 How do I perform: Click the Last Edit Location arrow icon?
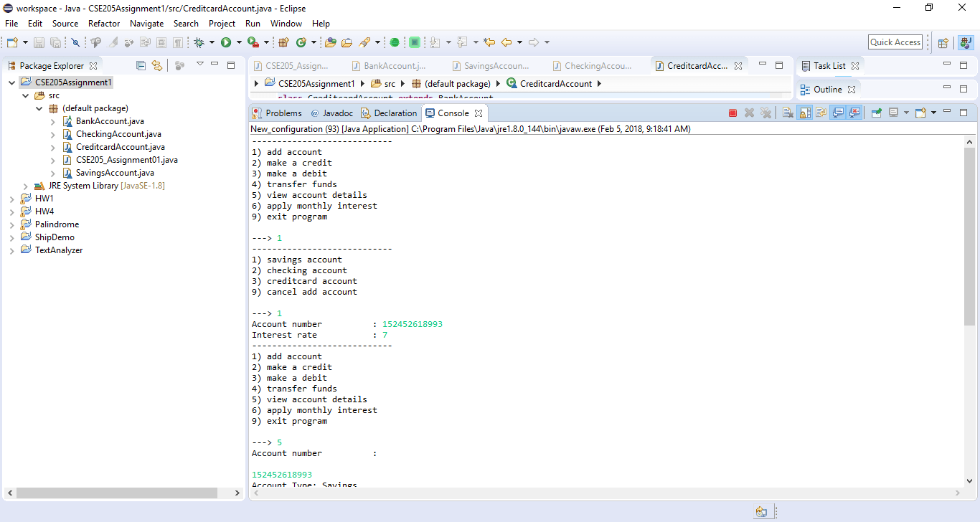(x=489, y=43)
